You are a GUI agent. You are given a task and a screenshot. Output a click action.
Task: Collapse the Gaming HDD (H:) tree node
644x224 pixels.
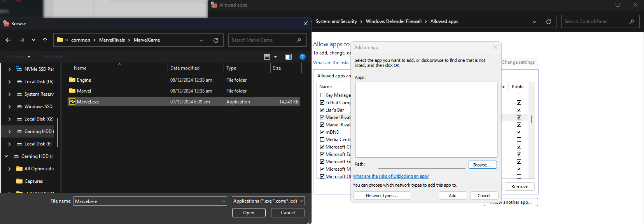tap(7, 156)
